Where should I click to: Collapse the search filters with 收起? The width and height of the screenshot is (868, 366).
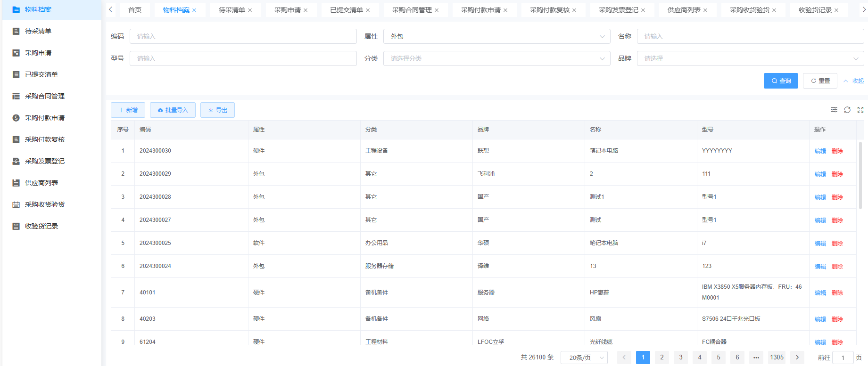point(854,81)
